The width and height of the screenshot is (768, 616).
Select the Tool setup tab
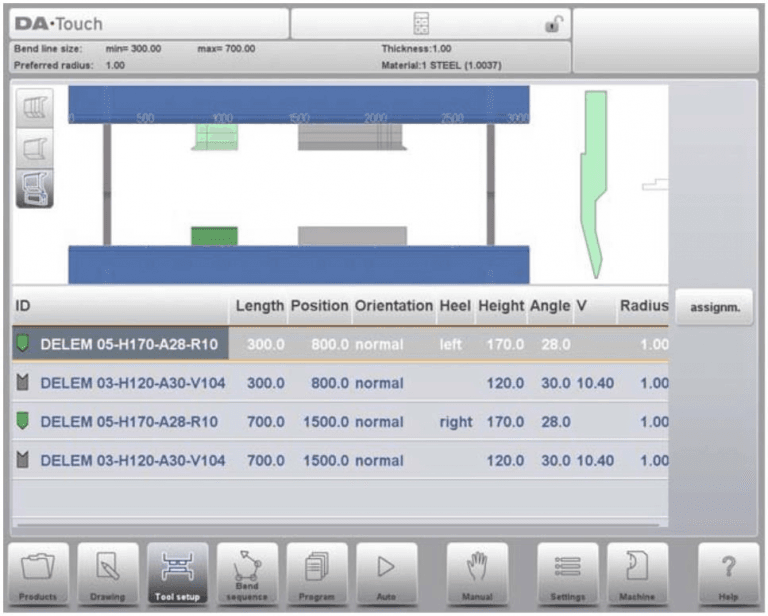tap(177, 574)
